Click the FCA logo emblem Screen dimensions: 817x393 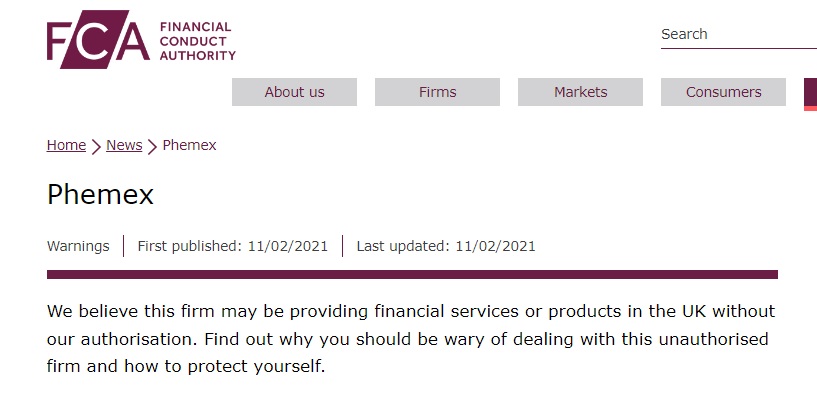(98, 40)
